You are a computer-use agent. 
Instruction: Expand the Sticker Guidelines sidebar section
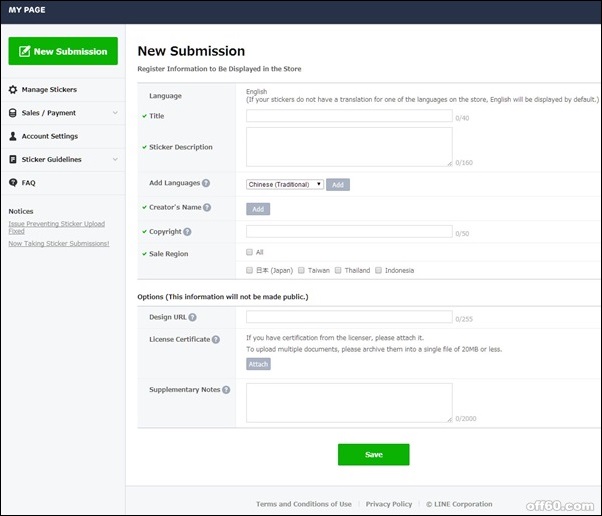62,160
